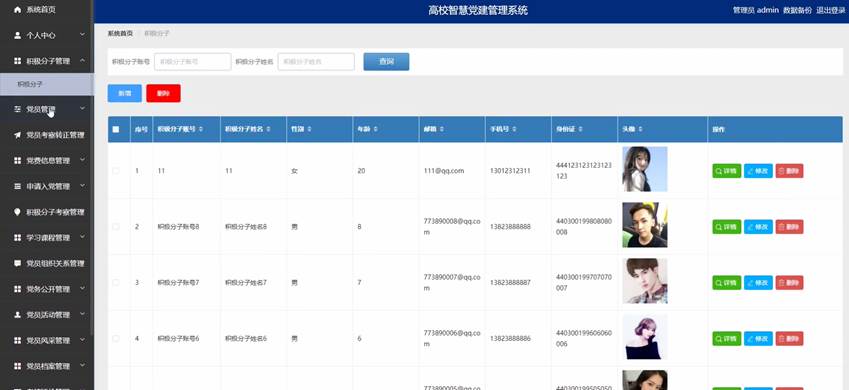Open the 积极分子 submenu item

click(x=47, y=84)
